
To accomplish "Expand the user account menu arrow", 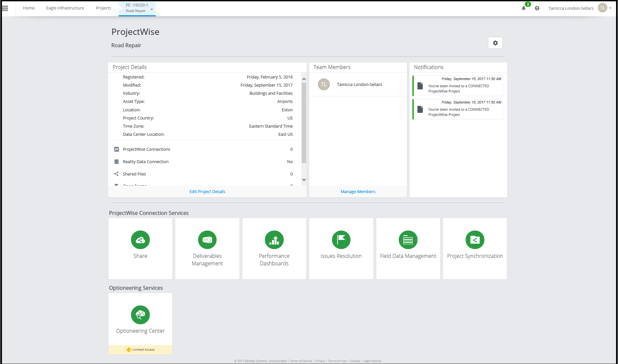I will point(610,8).
